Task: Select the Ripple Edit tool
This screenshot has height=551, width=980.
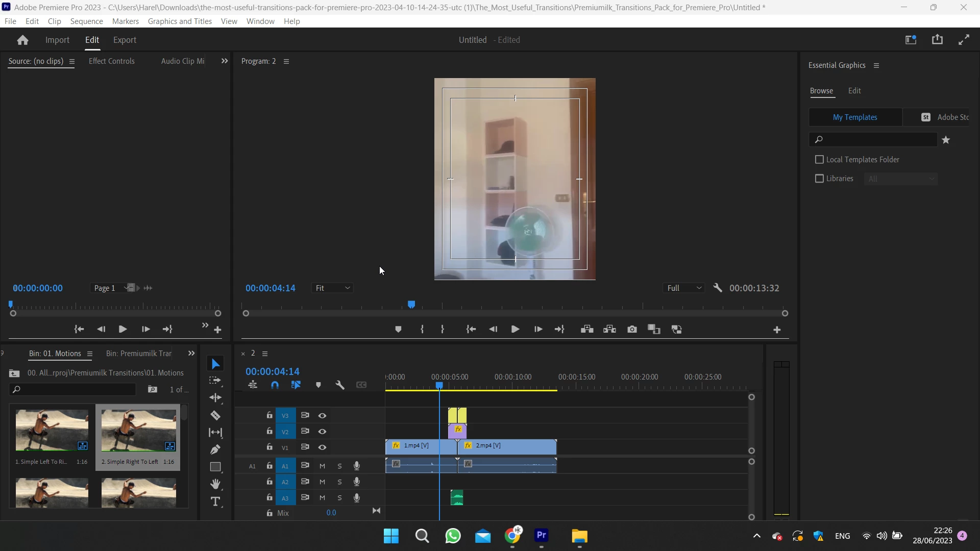Action: [215, 397]
